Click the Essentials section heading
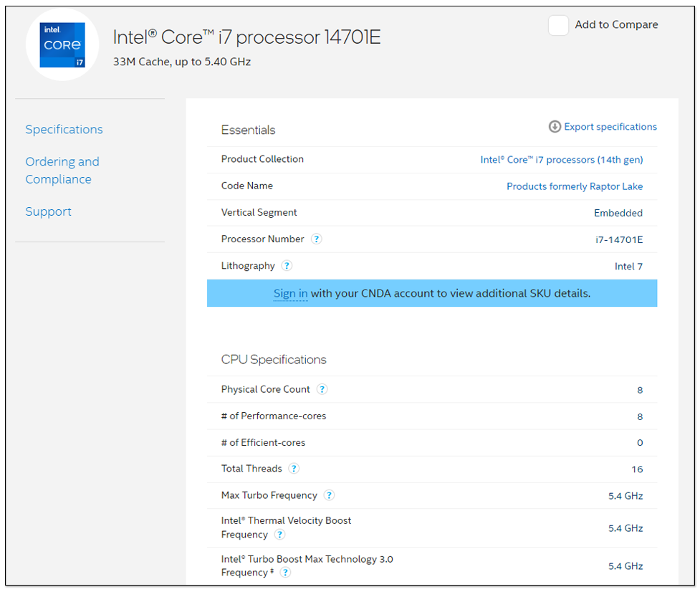 [248, 130]
